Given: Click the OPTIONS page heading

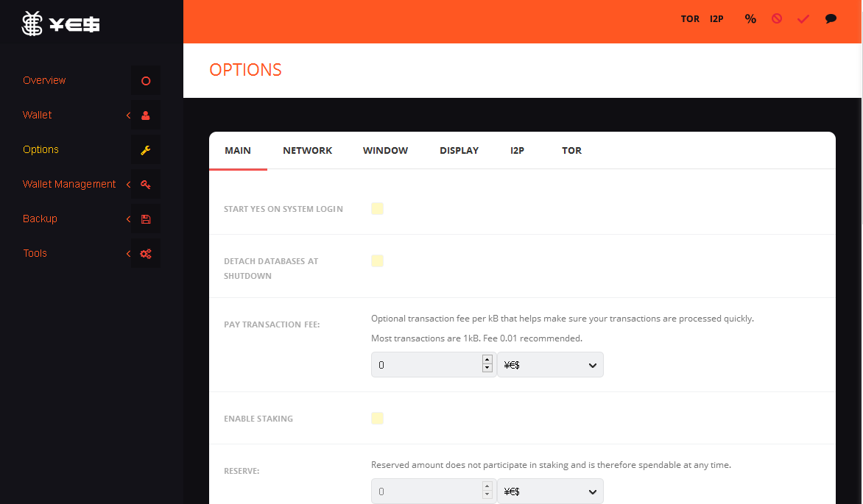Looking at the screenshot, I should coord(245,70).
